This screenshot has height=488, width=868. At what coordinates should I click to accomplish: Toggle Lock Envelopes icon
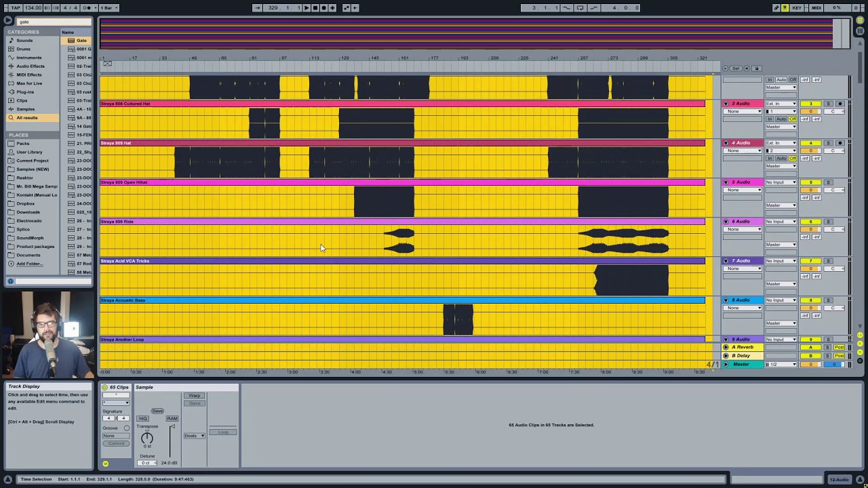coord(757,68)
